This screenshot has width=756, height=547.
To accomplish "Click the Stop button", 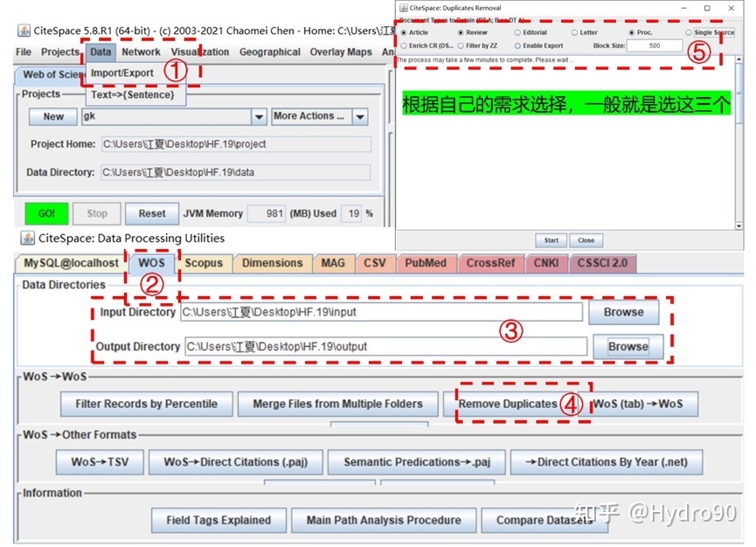I will click(97, 213).
